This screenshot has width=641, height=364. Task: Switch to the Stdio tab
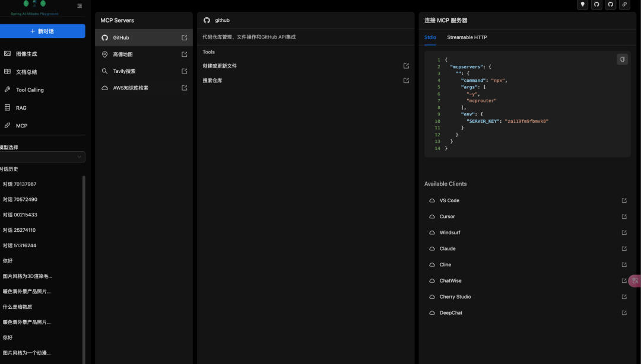point(430,37)
